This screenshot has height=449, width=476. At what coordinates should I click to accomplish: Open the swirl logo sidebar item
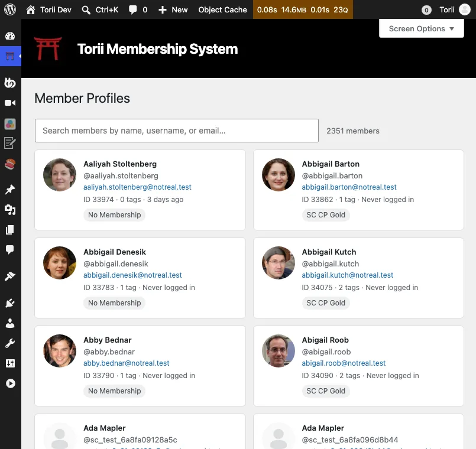(x=10, y=83)
